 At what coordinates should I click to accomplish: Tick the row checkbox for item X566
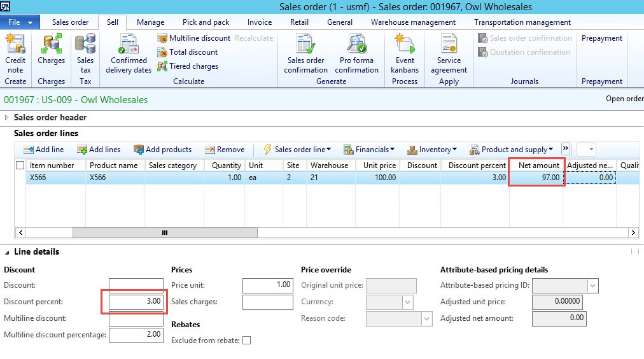(20, 178)
